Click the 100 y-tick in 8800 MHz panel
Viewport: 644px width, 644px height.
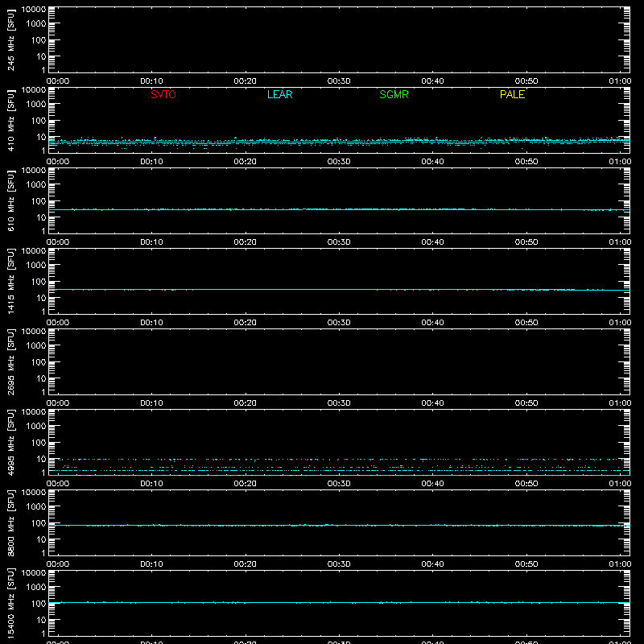(x=39, y=523)
